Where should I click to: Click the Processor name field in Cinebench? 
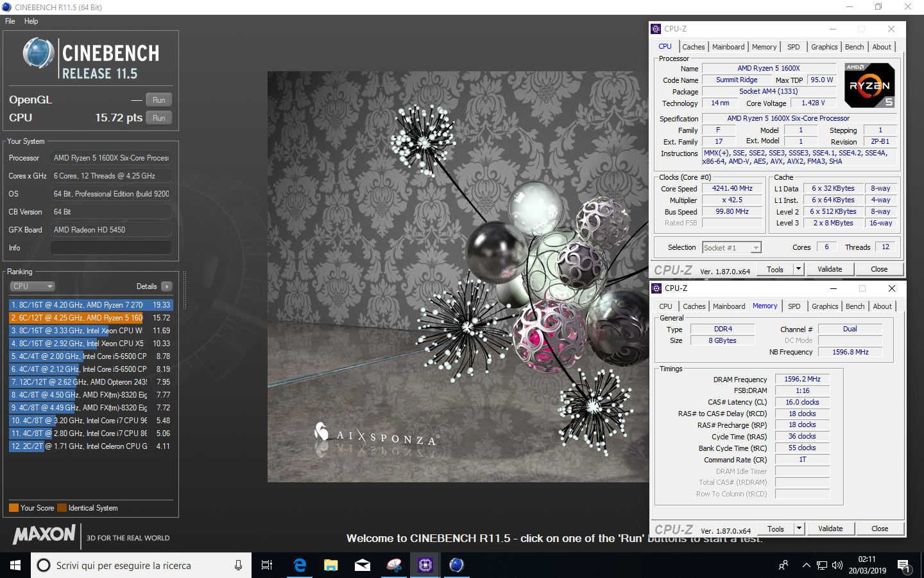[111, 158]
